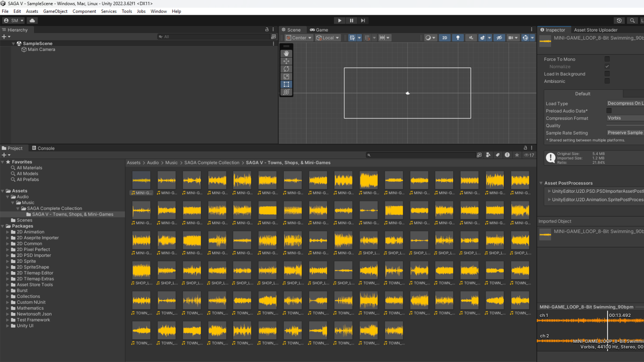This screenshot has height=362, width=644.
Task: Enable Force To Mono checkbox
Action: [x=607, y=59]
